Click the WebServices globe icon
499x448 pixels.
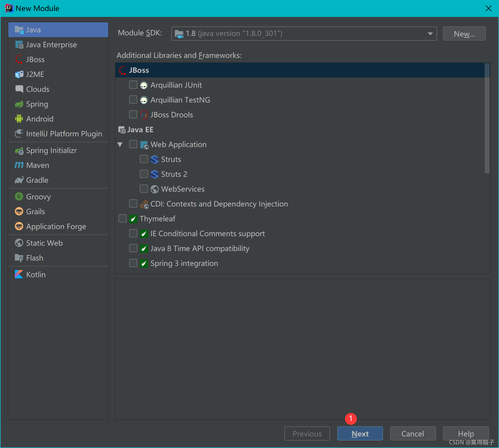pyautogui.click(x=155, y=189)
